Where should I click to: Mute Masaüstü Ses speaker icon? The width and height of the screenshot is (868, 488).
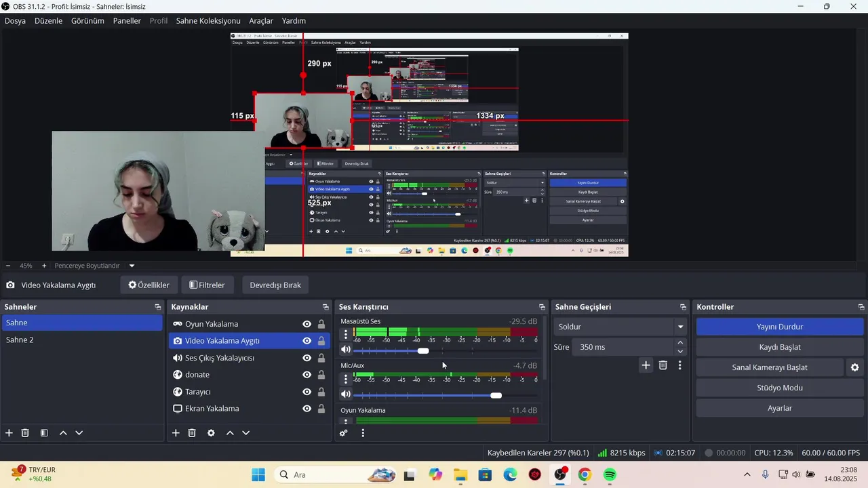346,350
